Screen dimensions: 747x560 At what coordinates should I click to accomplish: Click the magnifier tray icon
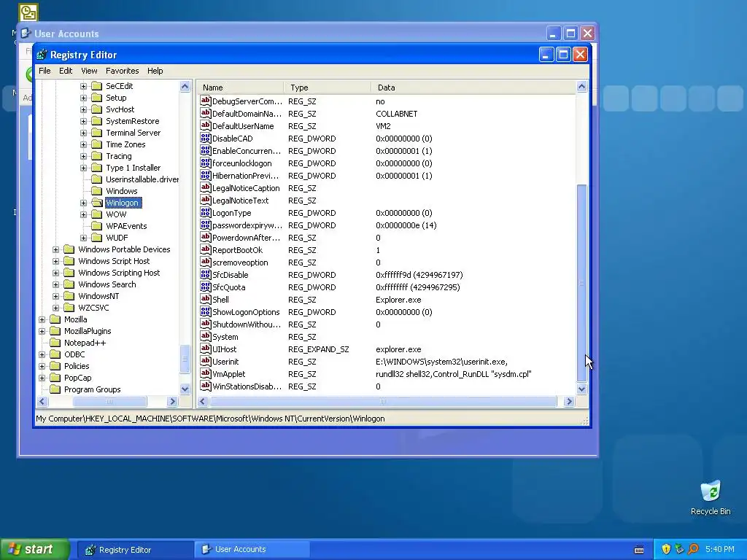693,549
